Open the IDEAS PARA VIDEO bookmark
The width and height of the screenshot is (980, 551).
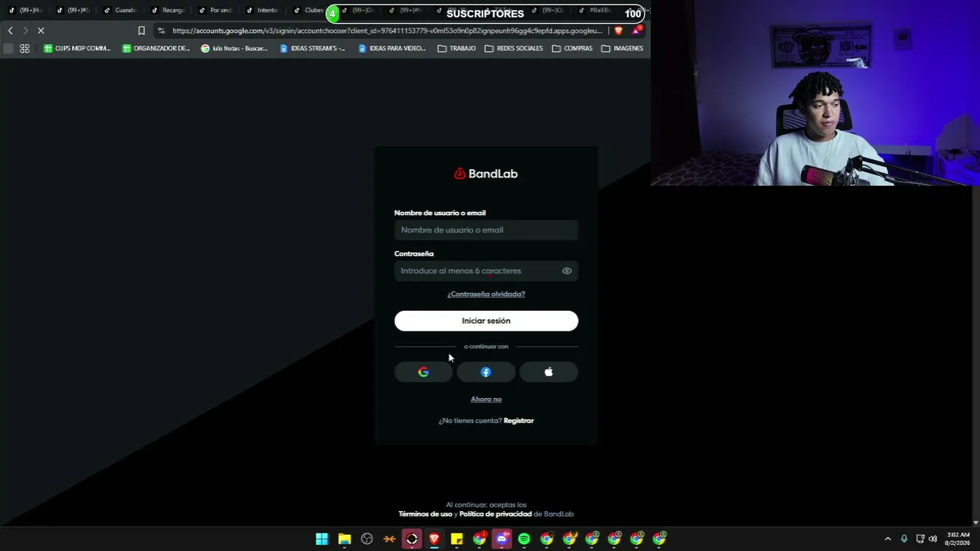[x=392, y=48]
